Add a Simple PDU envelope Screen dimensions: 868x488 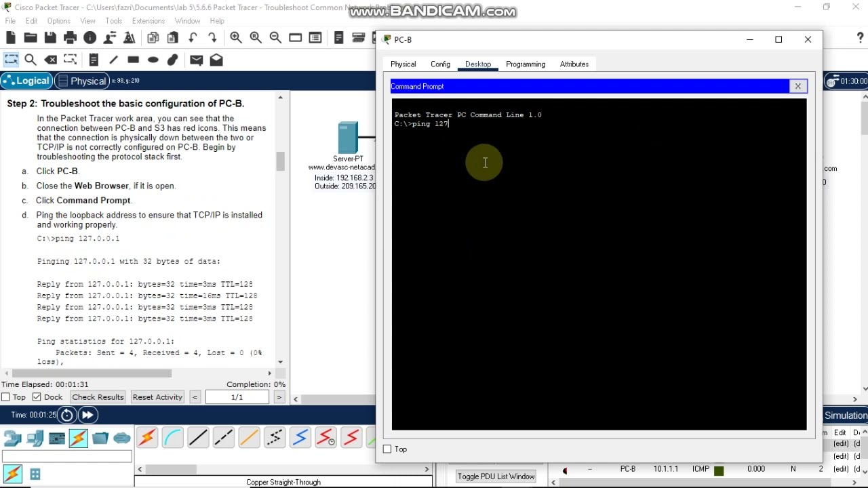pyautogui.click(x=197, y=60)
